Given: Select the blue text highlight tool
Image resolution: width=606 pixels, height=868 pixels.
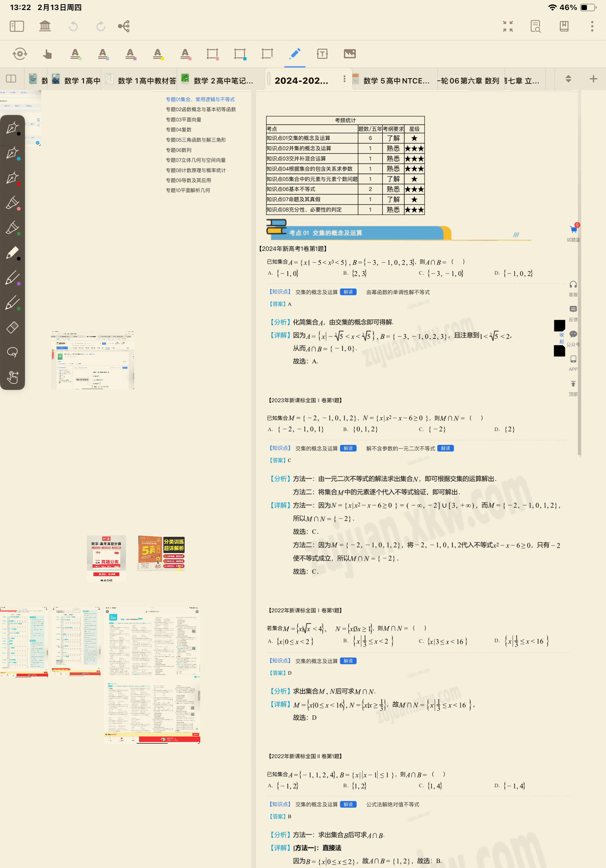Looking at the screenshot, I should [103, 54].
